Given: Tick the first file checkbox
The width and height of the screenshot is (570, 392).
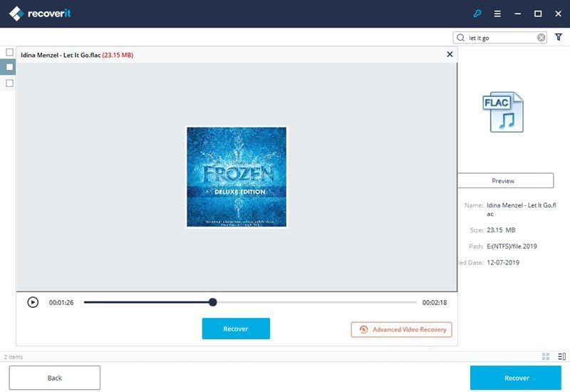Looking at the screenshot, I should tap(10, 52).
